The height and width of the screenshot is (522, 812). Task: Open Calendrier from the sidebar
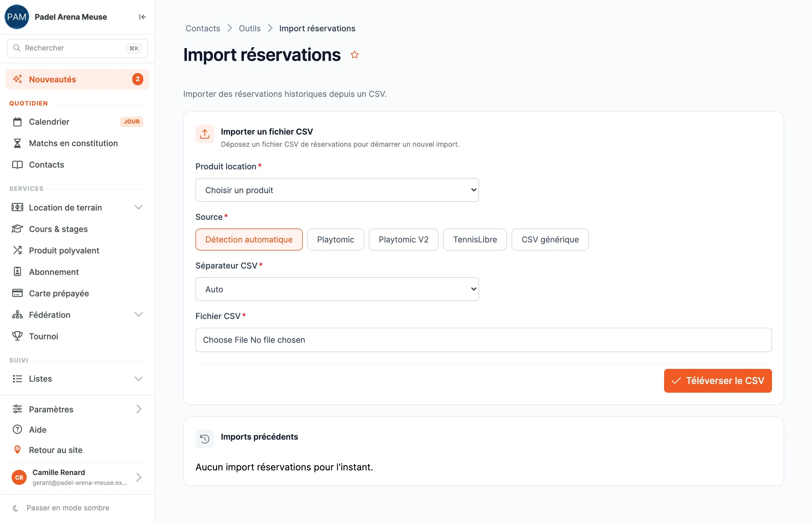click(x=77, y=122)
